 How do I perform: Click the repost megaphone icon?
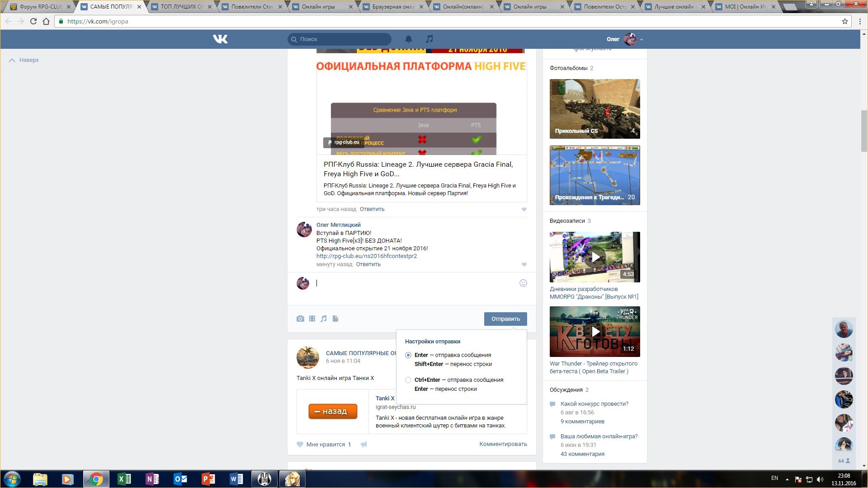[x=364, y=445]
